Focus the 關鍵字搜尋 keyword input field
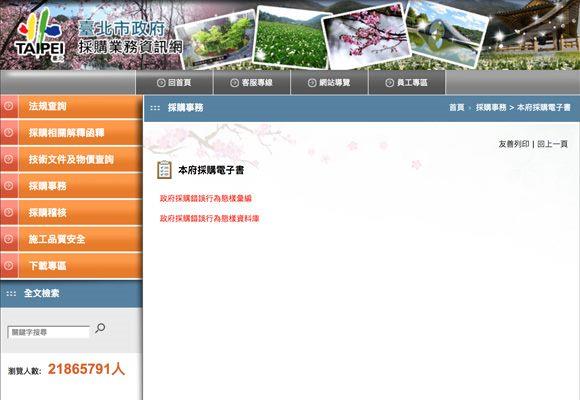The width and height of the screenshot is (580, 400). tap(48, 332)
